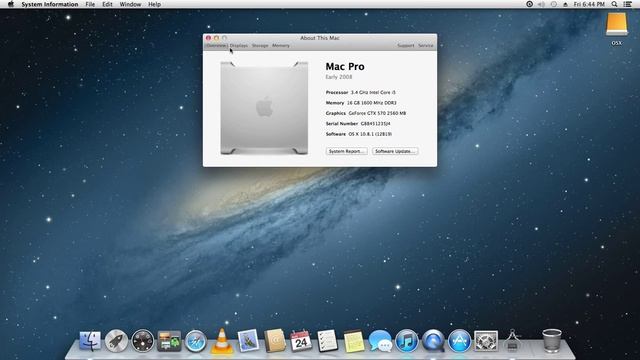The image size is (640, 360).
Task: Open yellow Notes icon in dock
Action: coord(354,341)
